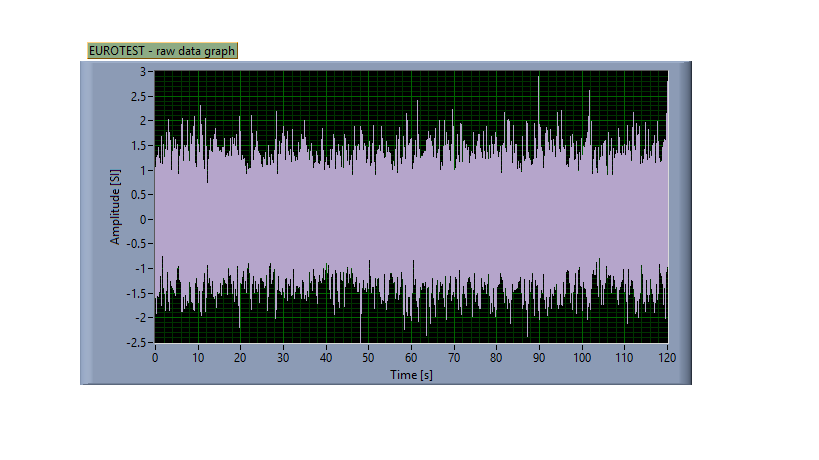Click the y-axis tick label 1.5
Image resolution: width=819 pixels, height=460 pixels.
(138, 146)
